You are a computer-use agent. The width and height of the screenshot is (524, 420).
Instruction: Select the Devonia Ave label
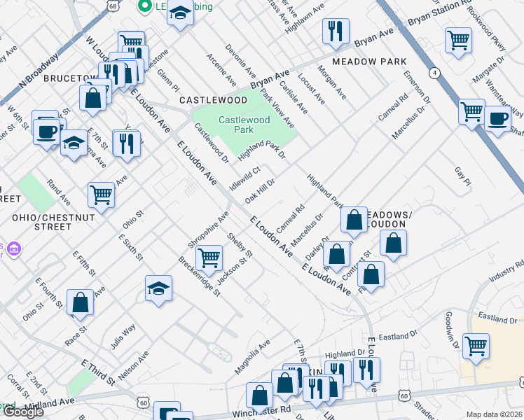click(240, 61)
